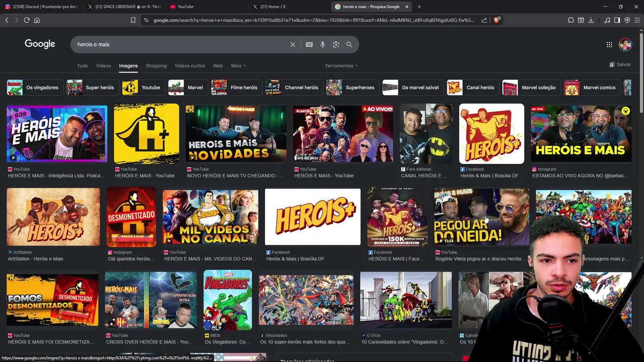
Task: Switch to the Home / X browser tab
Action: coord(289,7)
